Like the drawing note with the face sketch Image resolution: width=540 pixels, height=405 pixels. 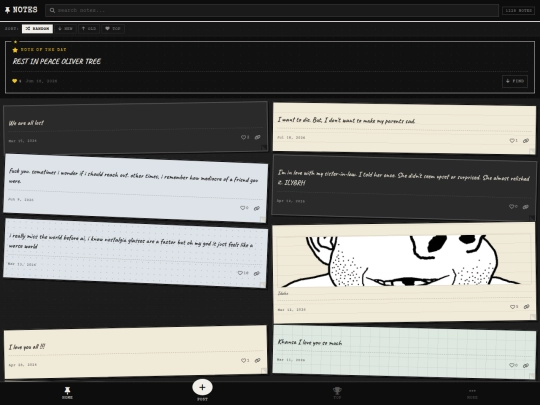click(x=513, y=307)
